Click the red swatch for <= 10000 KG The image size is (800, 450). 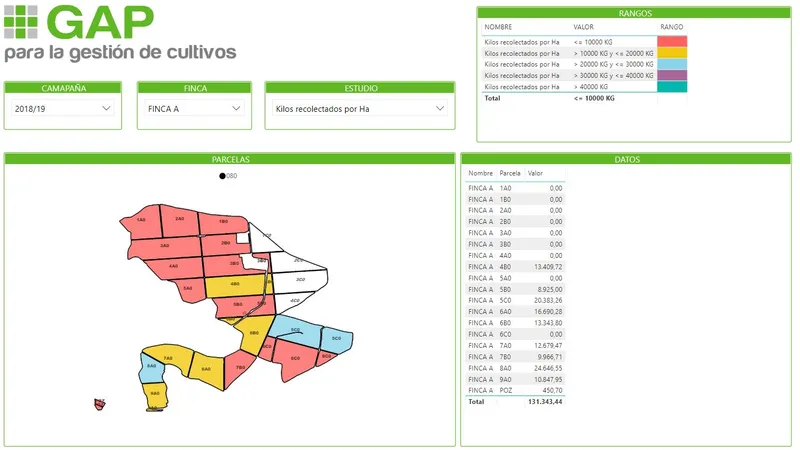click(x=672, y=41)
